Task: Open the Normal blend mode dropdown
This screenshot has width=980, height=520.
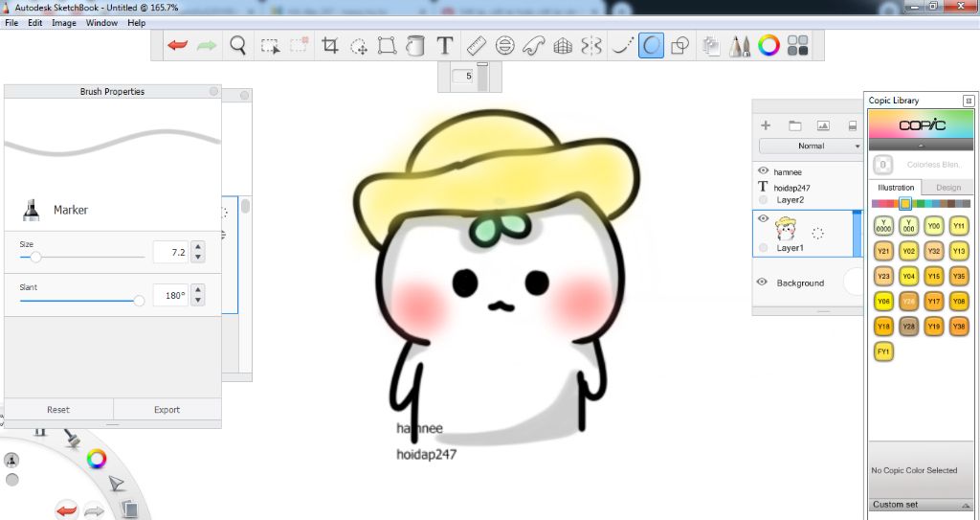Action: point(811,146)
